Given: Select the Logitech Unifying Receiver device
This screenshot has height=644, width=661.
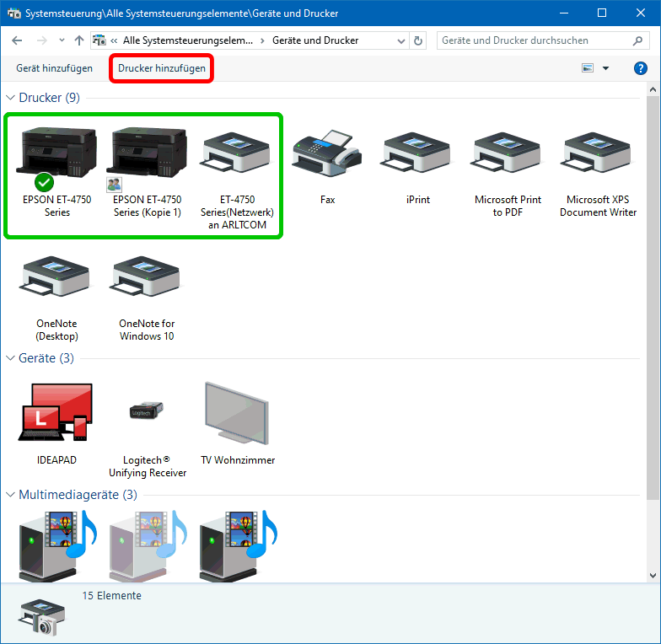Looking at the screenshot, I should coord(148,413).
